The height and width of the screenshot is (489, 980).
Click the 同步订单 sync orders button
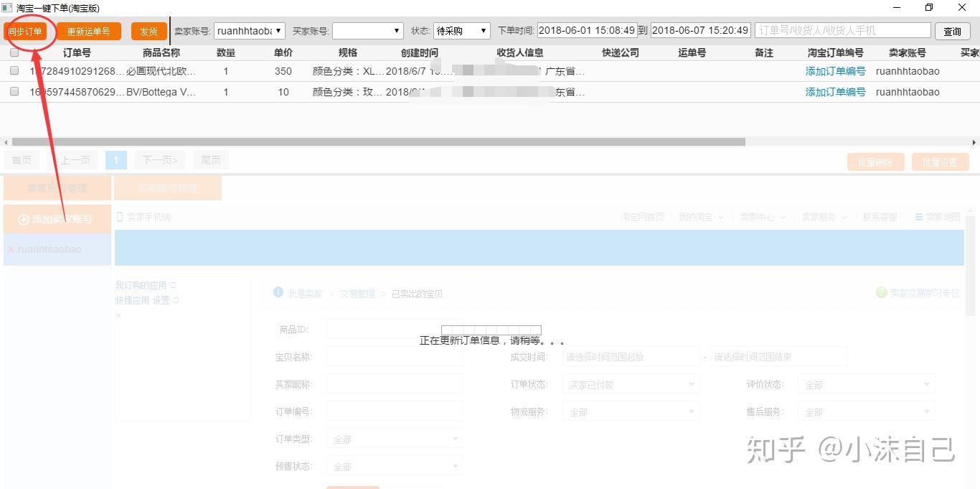tap(25, 32)
